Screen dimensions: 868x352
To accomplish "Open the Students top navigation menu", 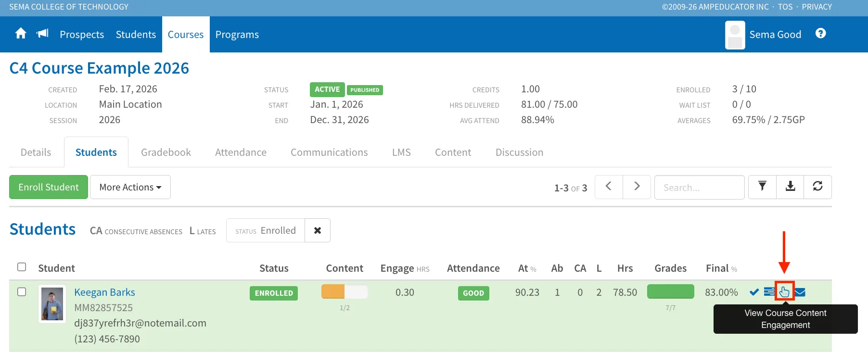I will pos(136,35).
